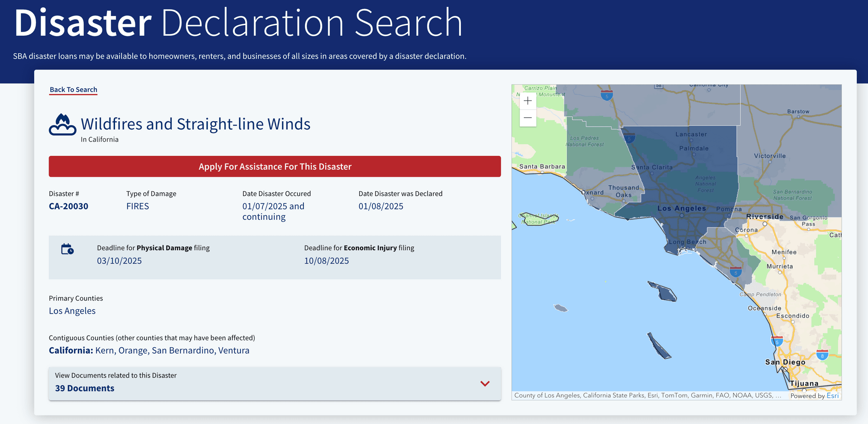Click the wildfire cloud flame icon

[x=62, y=125]
